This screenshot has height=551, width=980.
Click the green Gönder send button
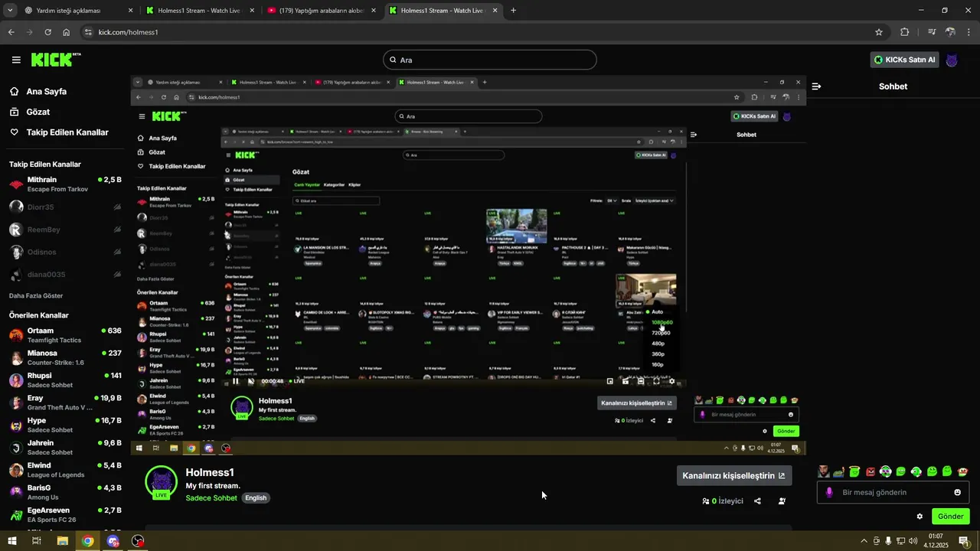point(950,517)
